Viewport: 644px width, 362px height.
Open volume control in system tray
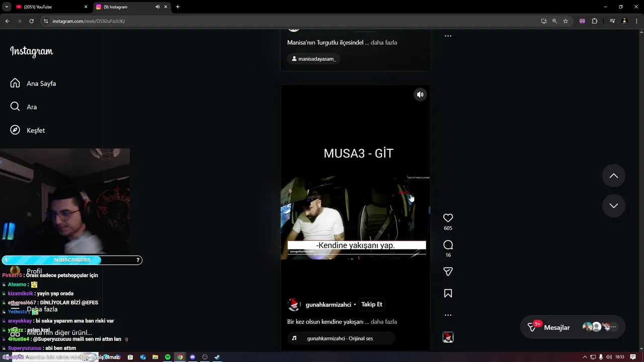coord(609,357)
